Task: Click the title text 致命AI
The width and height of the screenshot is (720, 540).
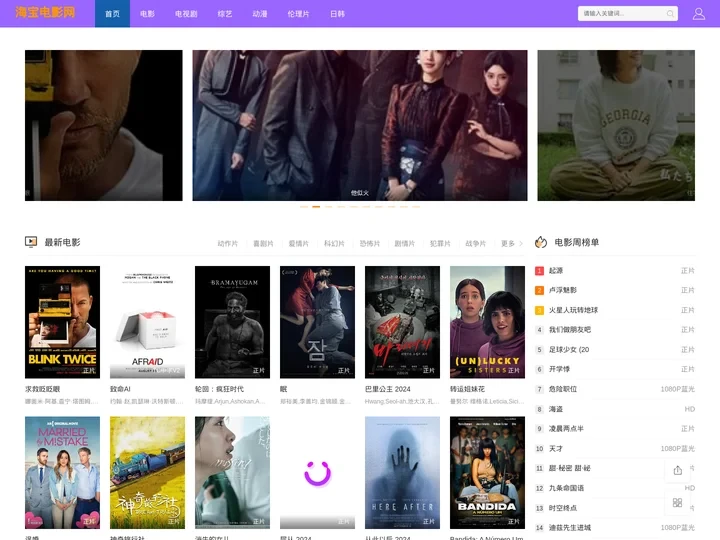Action: 120,389
